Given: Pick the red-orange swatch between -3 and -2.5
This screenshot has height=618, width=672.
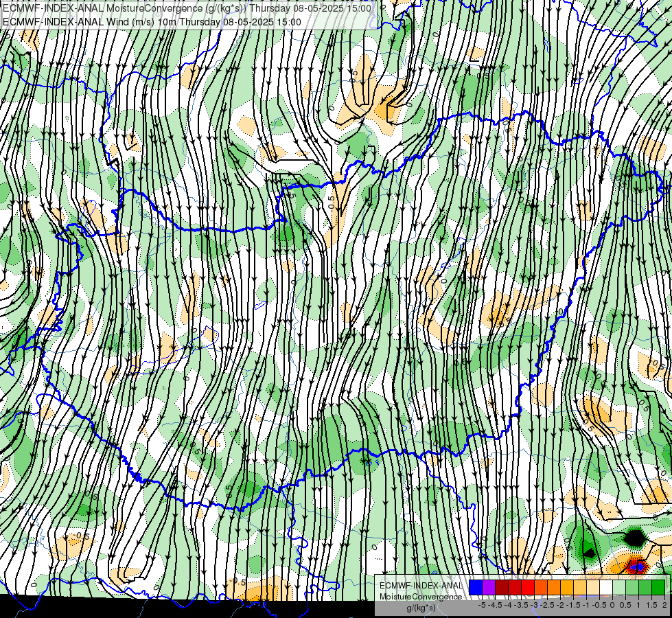Looking at the screenshot, I should (x=541, y=587).
